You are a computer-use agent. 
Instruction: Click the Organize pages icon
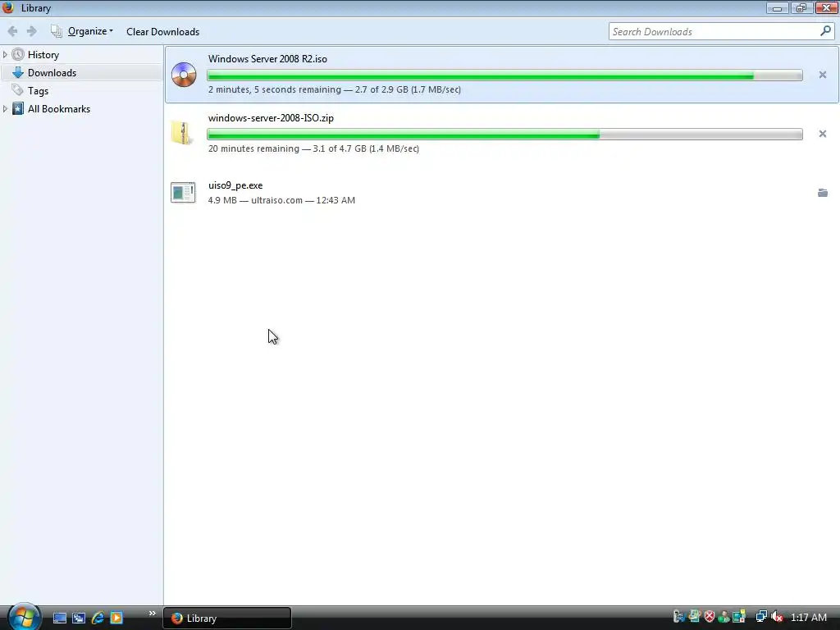[57, 31]
